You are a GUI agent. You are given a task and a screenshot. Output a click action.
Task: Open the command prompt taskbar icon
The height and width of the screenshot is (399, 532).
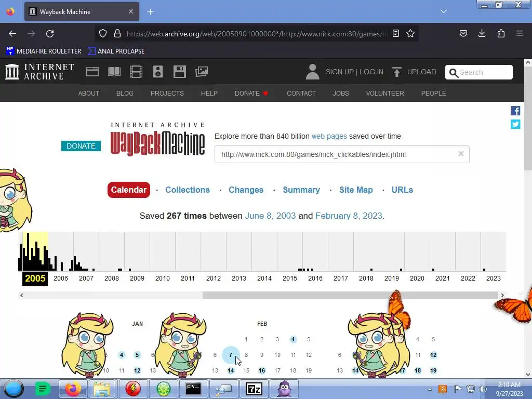193,389
